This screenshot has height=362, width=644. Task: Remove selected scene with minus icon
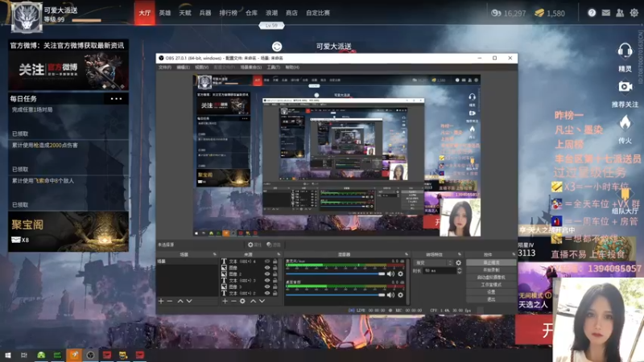(170, 301)
